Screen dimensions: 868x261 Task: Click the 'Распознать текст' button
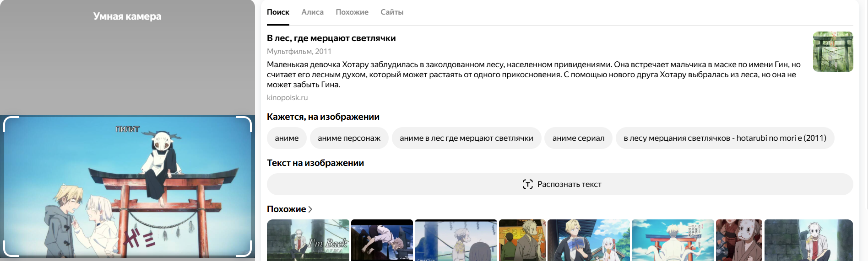(560, 184)
